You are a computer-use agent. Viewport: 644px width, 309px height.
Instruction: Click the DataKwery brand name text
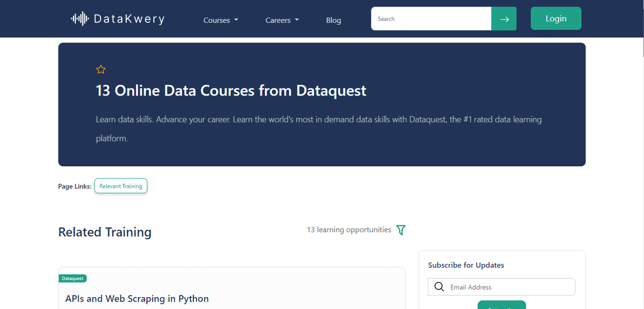pos(129,19)
